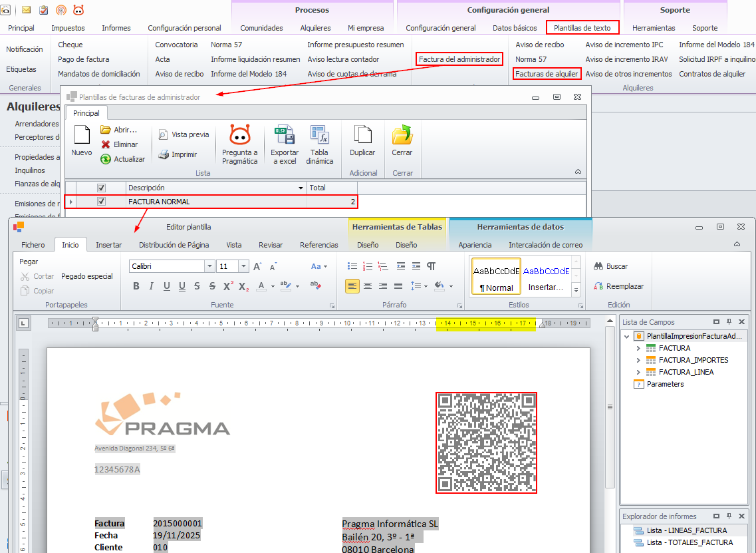The height and width of the screenshot is (553, 756).
Task: Open Vista previa print preview
Action: coord(184,134)
